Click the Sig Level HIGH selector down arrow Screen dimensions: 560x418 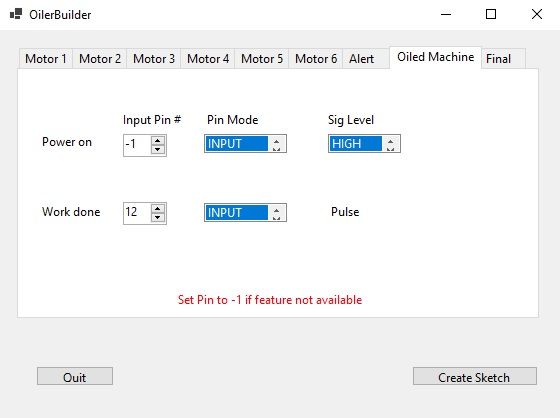pos(390,148)
